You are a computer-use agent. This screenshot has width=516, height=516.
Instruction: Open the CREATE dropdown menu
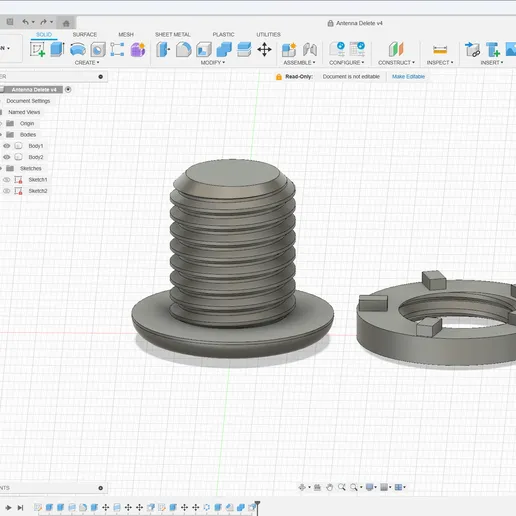[87, 63]
